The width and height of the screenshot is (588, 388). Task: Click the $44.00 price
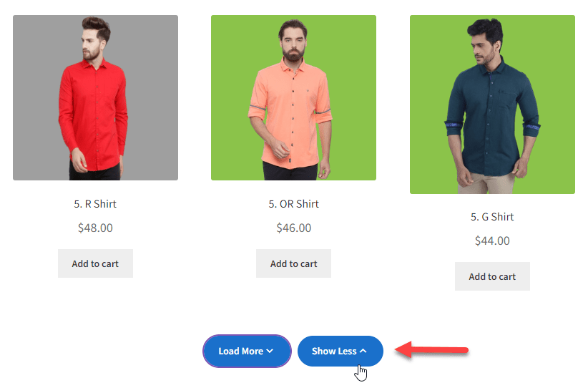point(492,241)
